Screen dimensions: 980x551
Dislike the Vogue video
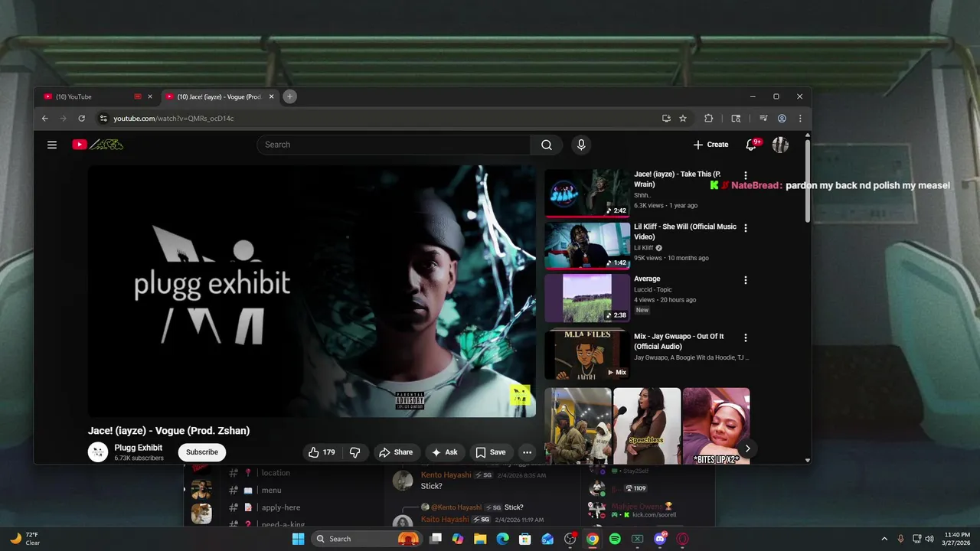[354, 452]
